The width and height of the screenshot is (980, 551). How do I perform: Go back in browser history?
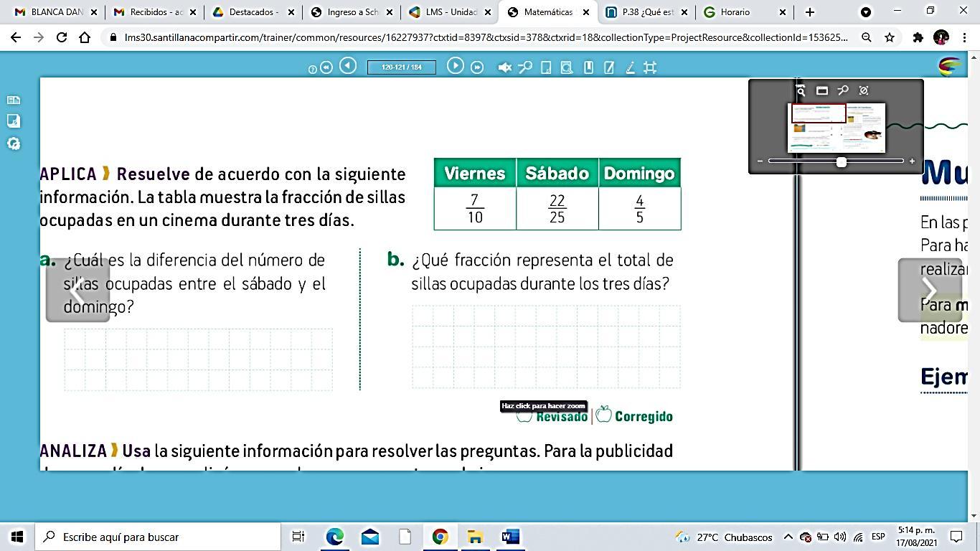16,37
